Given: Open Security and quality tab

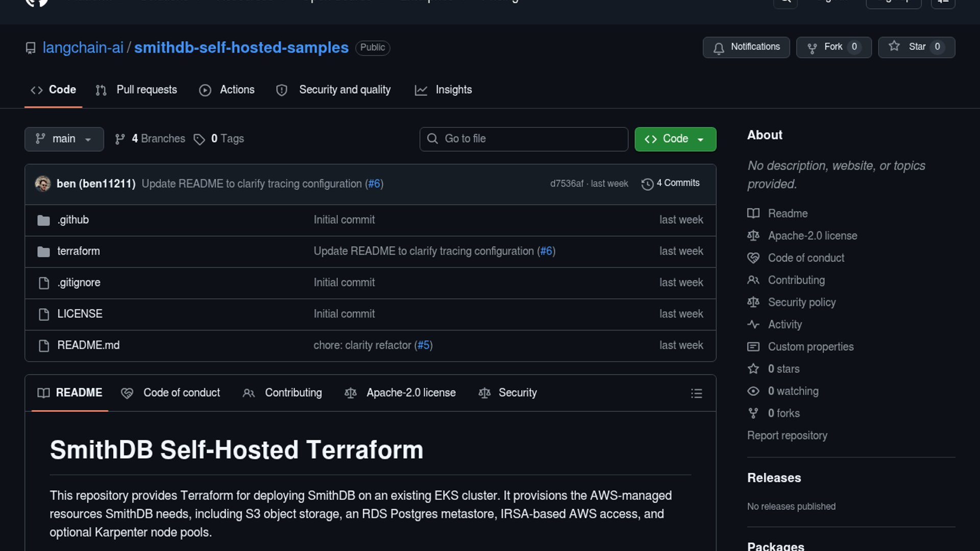Looking at the screenshot, I should pos(333,90).
